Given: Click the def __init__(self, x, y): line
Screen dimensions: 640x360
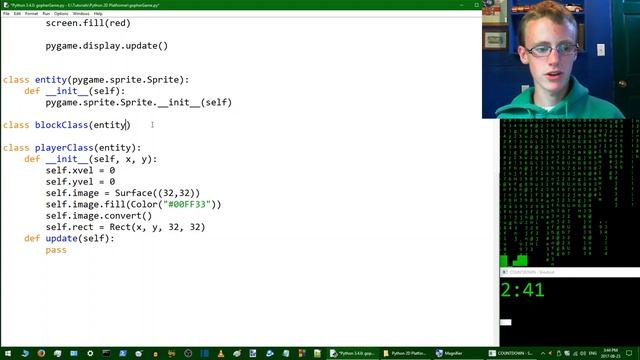Looking at the screenshot, I should 90,159.
